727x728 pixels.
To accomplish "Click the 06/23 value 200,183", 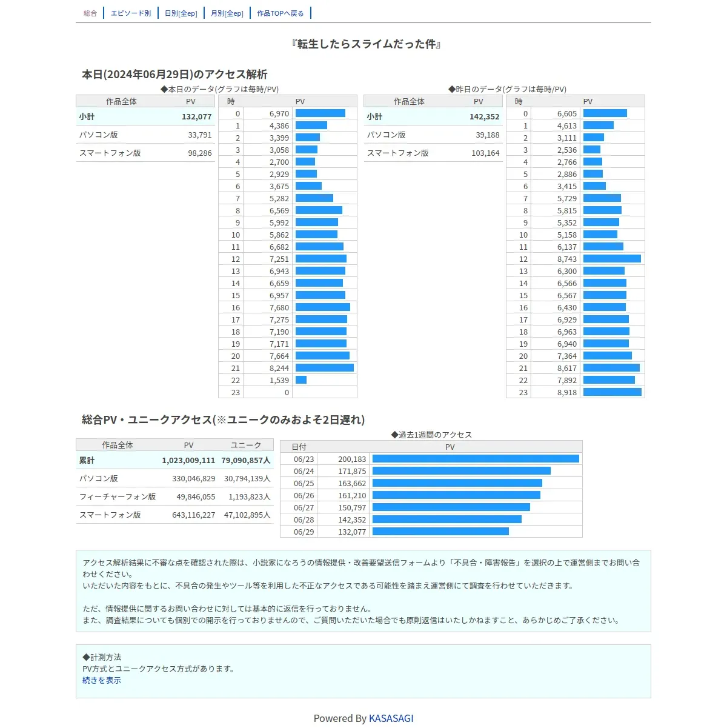I will (352, 459).
